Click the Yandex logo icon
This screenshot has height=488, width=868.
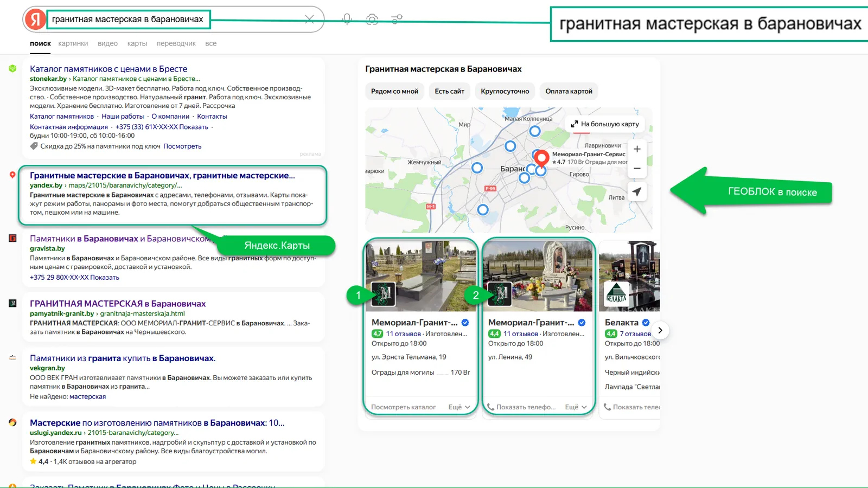click(35, 20)
